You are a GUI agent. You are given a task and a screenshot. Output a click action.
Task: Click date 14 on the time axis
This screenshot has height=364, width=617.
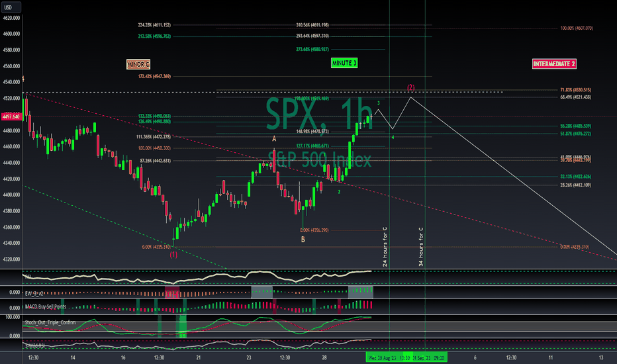tap(73, 357)
